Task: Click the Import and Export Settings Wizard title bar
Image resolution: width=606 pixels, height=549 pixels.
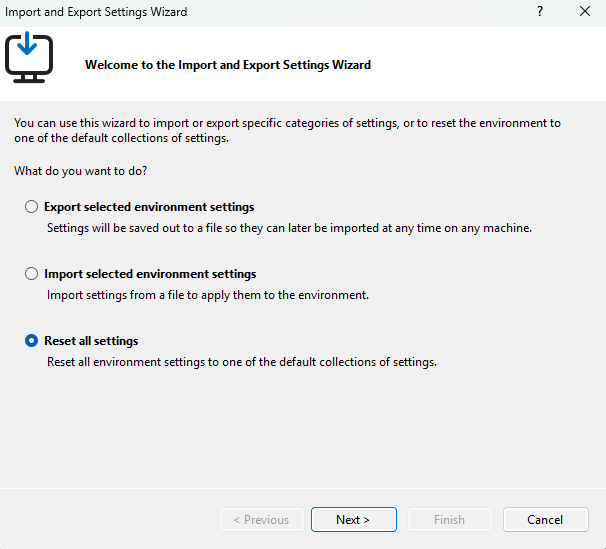Action: tap(96, 12)
